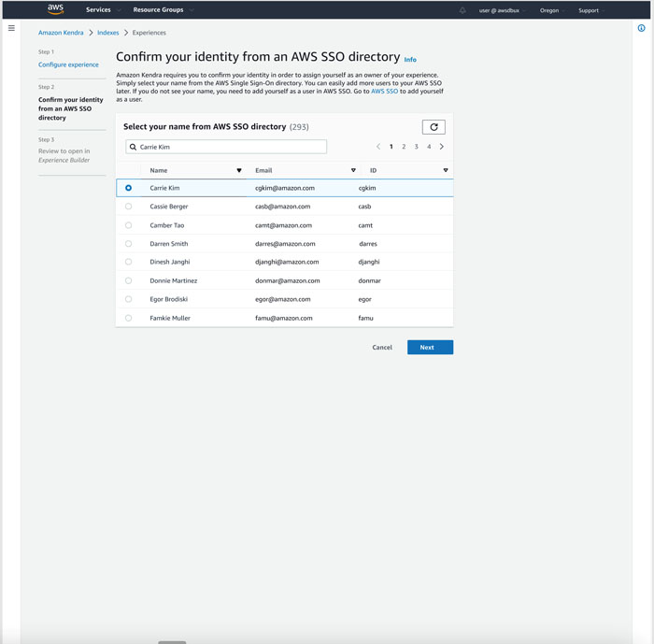Click email darres@amazon.com
The image size is (654, 644).
(285, 243)
